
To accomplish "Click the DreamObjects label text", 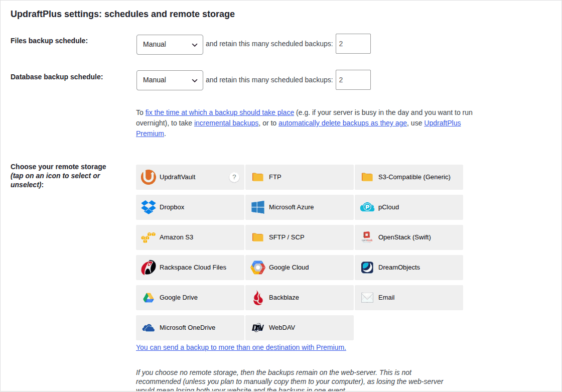I will (399, 267).
